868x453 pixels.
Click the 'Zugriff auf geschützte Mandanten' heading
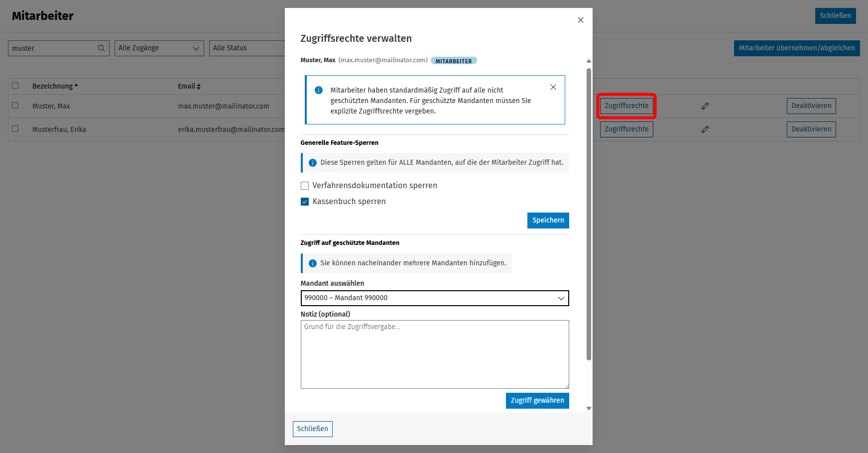[x=350, y=243]
